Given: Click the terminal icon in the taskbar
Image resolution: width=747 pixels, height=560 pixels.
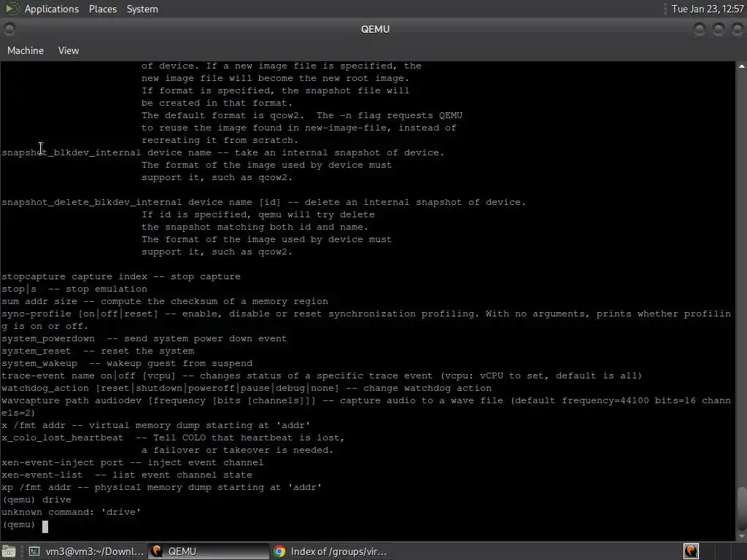Looking at the screenshot, I should tap(34, 551).
